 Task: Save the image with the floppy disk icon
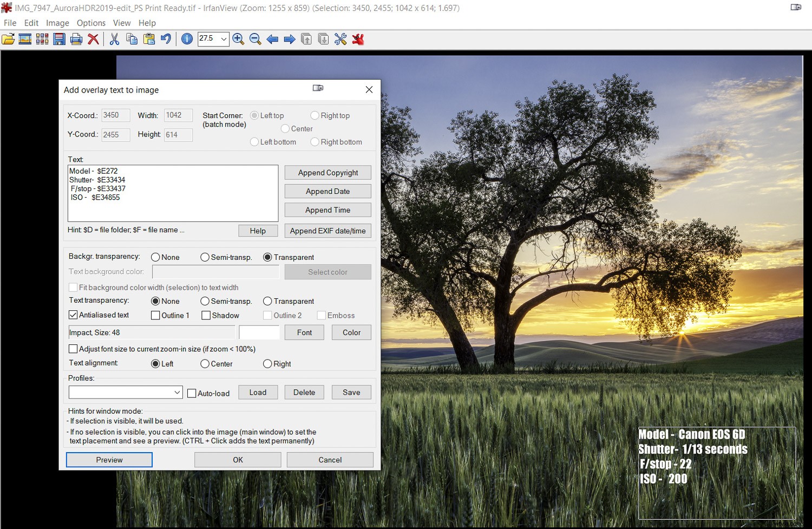(60, 38)
